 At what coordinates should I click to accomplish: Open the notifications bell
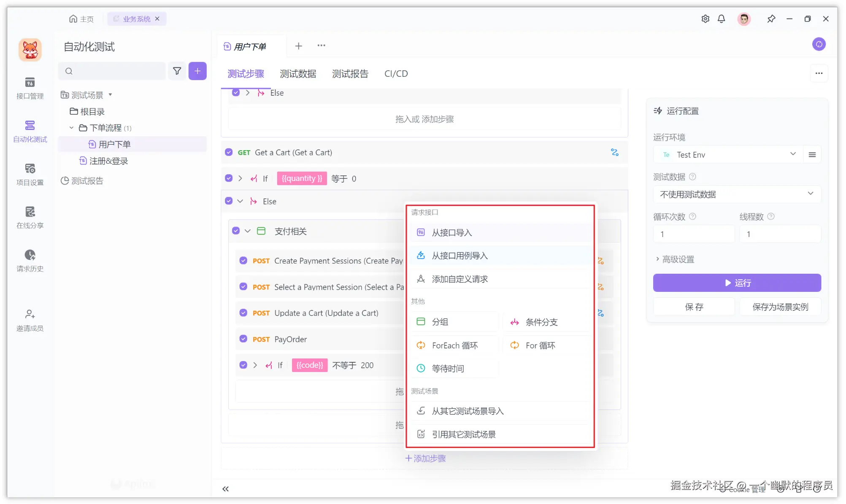(721, 19)
